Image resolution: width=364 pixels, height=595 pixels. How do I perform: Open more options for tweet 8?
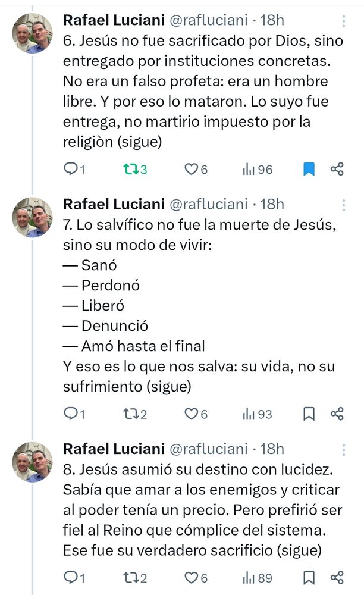click(344, 450)
